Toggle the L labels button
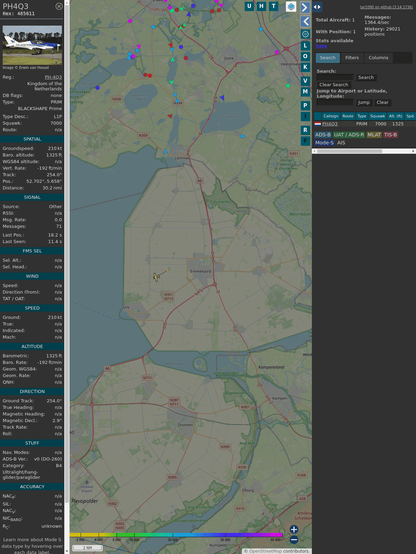416x554 pixels. pos(305,46)
